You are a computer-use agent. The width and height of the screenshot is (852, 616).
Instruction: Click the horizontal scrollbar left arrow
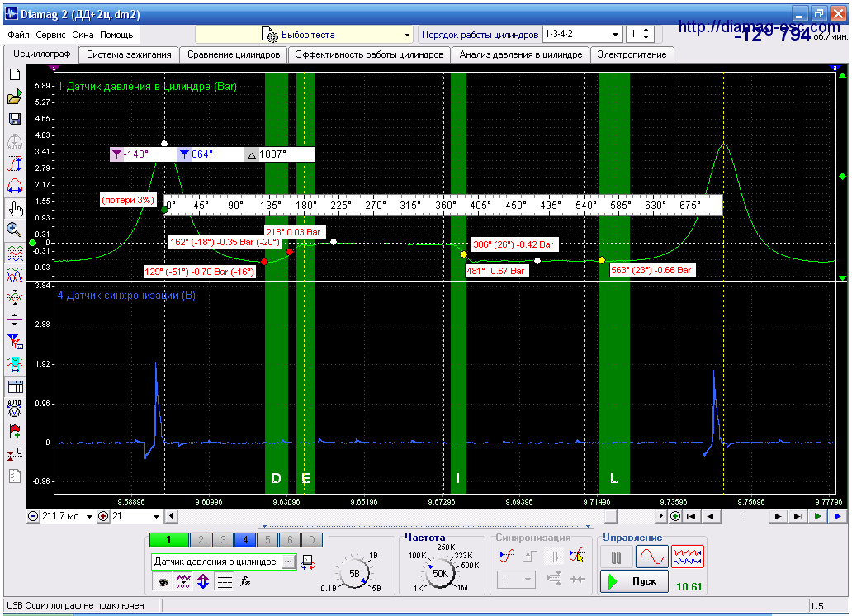pyautogui.click(x=171, y=516)
